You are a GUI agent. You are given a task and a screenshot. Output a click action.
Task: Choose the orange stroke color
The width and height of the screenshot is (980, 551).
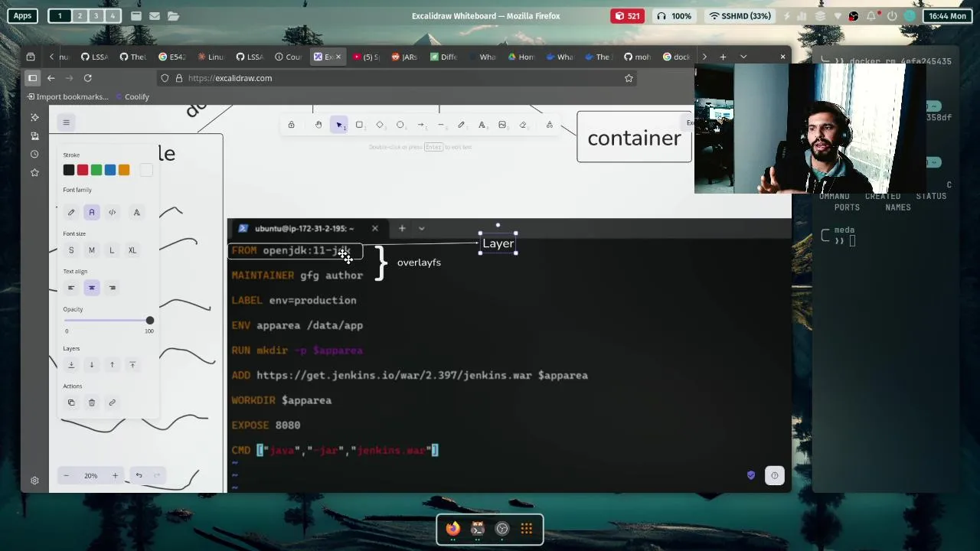point(124,170)
